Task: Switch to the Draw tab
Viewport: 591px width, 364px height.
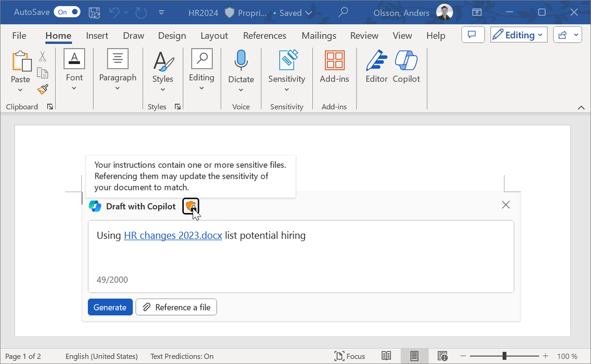Action: (133, 35)
